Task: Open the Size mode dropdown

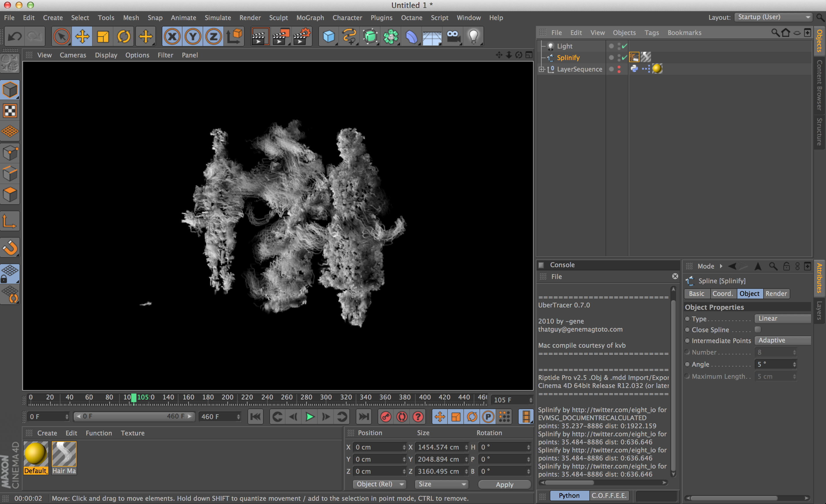Action: [x=441, y=484]
